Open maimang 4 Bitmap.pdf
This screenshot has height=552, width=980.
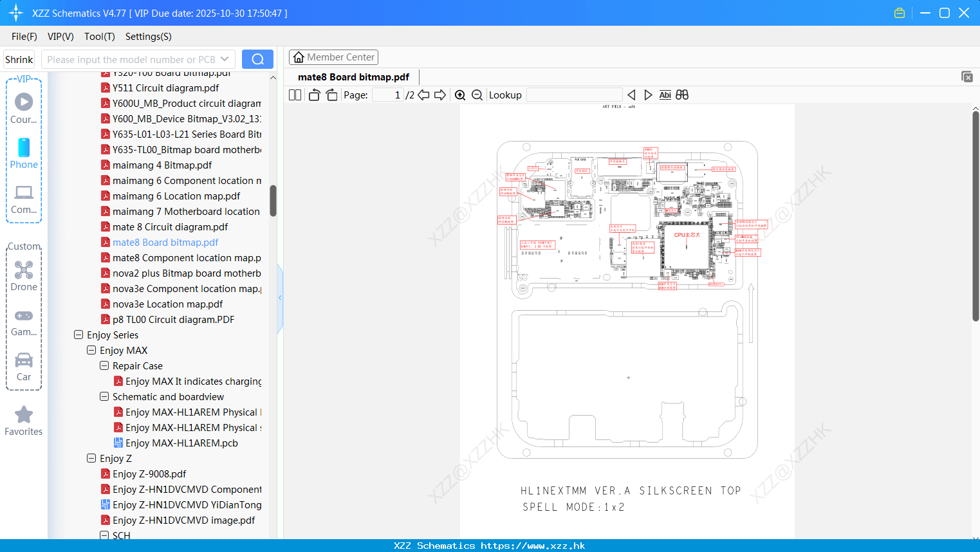coord(162,165)
